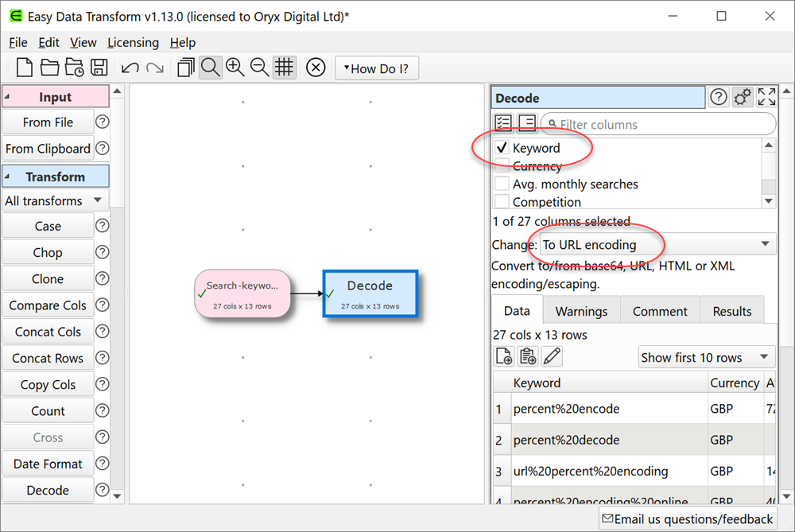Click the copy to clipboard icon below Data tab
The image size is (795, 532).
(527, 356)
